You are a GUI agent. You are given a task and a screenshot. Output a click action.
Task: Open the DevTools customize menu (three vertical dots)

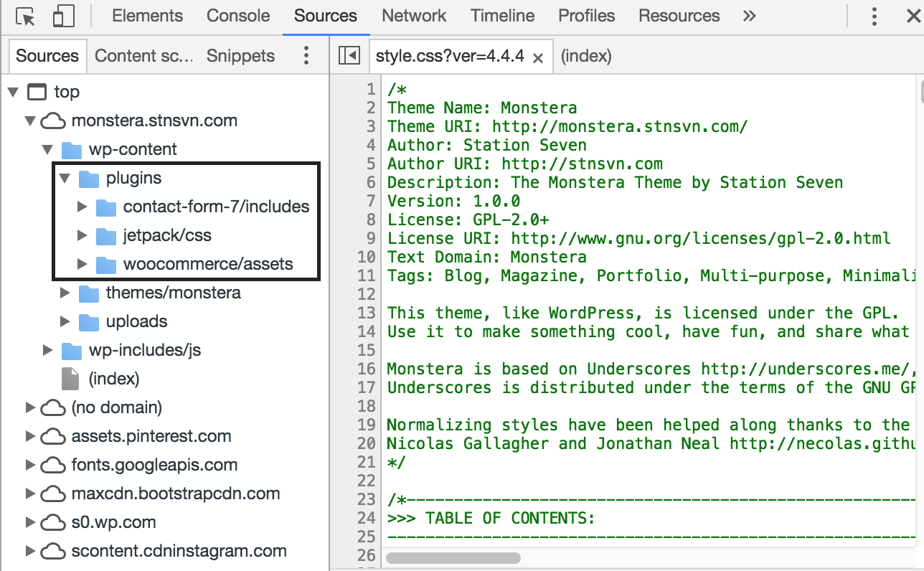tap(874, 15)
